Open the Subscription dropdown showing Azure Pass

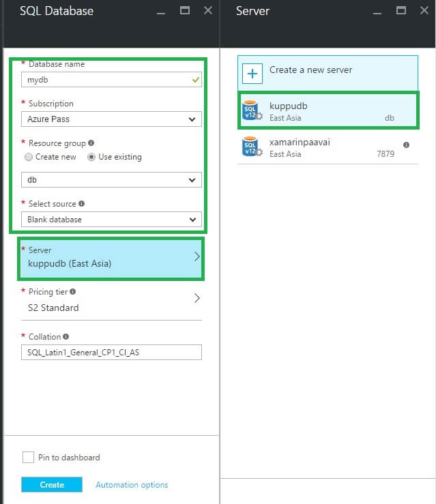click(x=111, y=119)
